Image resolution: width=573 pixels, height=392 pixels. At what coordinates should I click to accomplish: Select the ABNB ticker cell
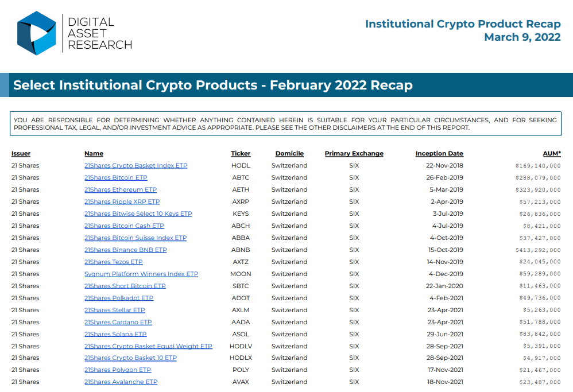pos(241,250)
